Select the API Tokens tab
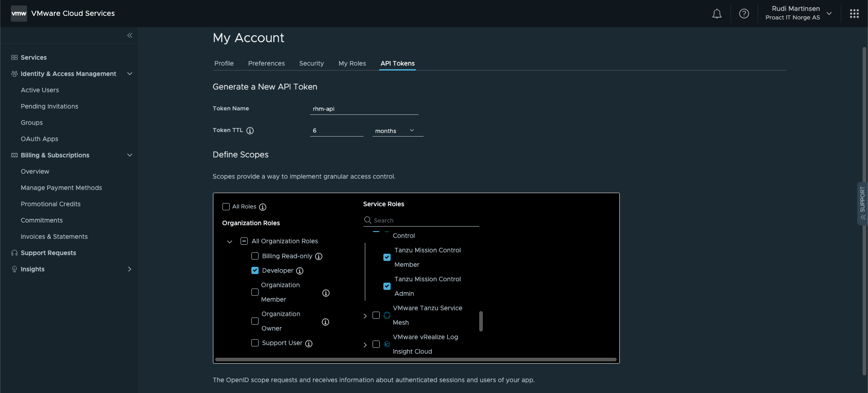The width and height of the screenshot is (868, 393). [397, 63]
